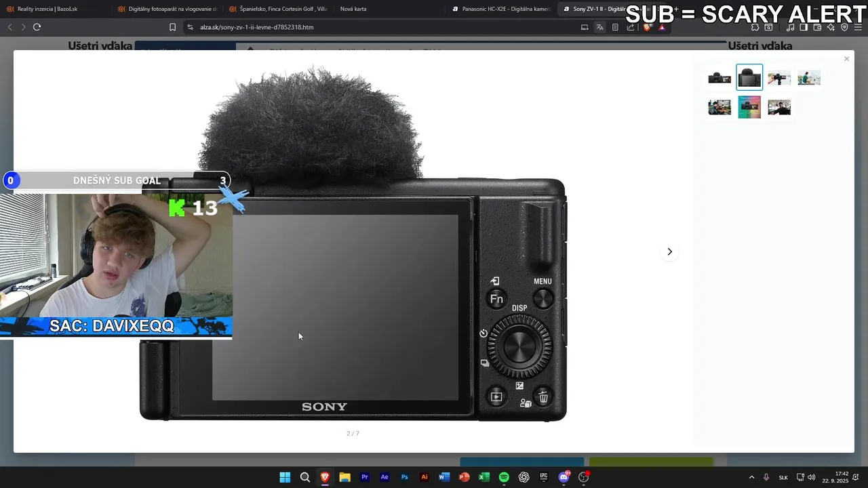
Task: Select front-view camera thumbnail
Action: 719,78
